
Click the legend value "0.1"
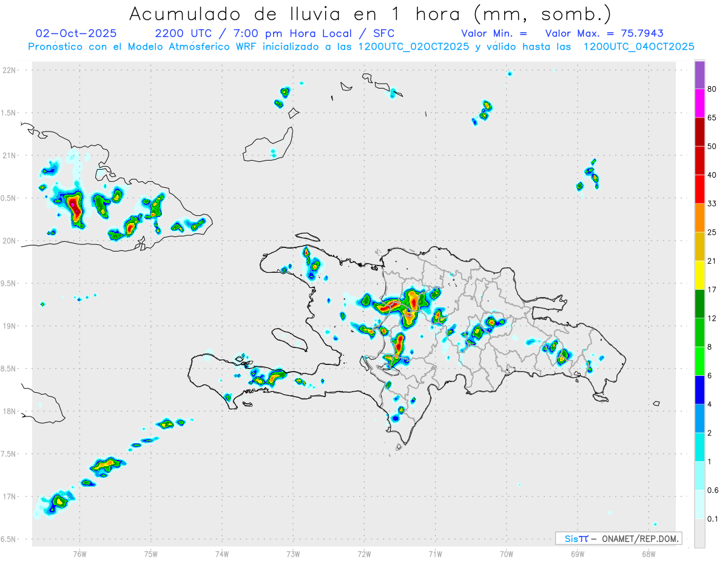pyautogui.click(x=713, y=519)
